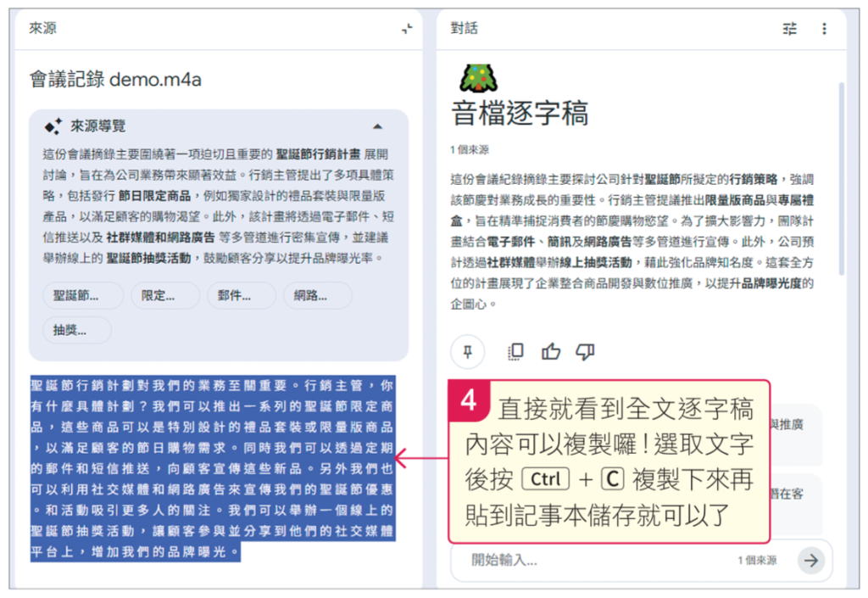Click the highlighted transcript text block
868x598 pixels.
tap(213, 468)
